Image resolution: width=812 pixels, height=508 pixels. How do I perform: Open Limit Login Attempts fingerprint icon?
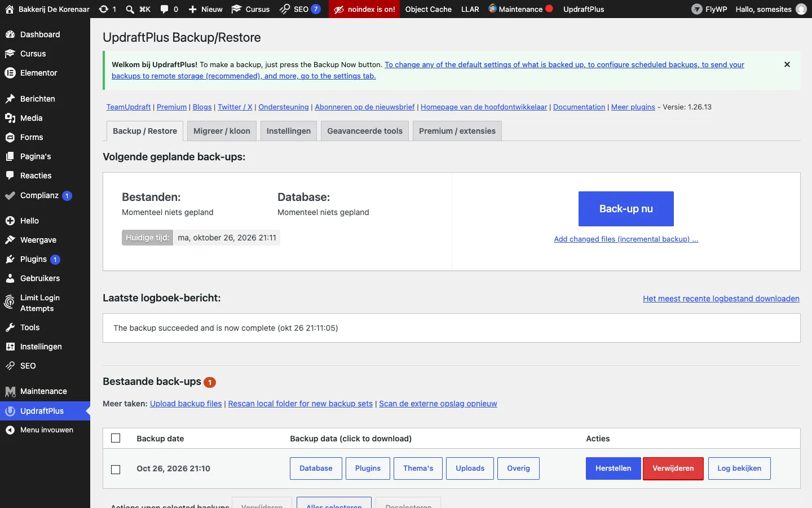pos(10,303)
